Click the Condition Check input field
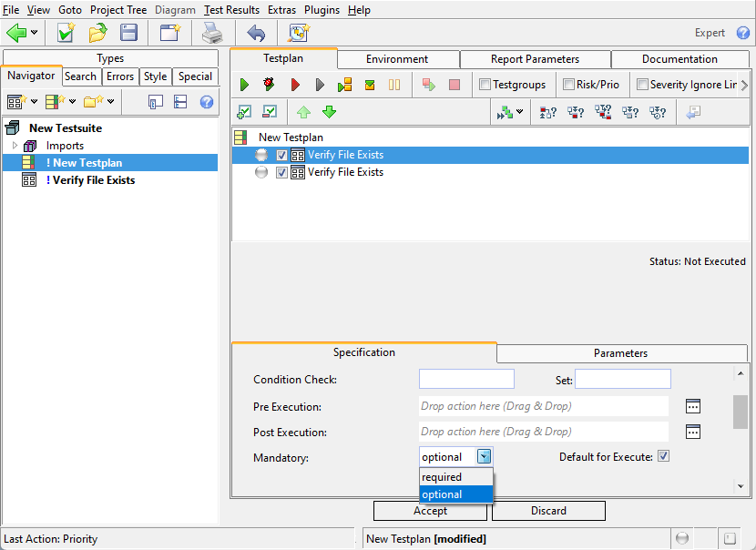Screen dimensions: 756x550 click(466, 380)
